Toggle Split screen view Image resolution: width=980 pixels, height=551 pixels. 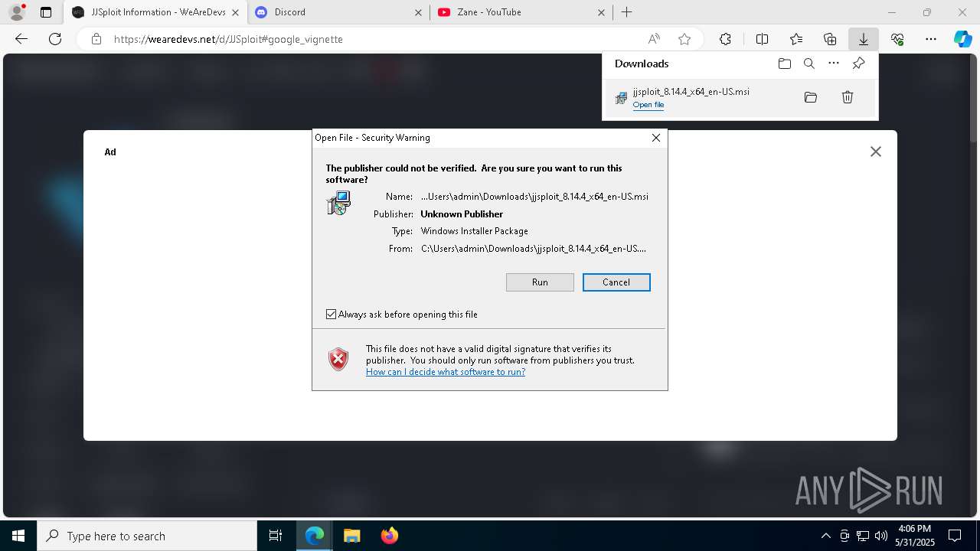point(762,39)
